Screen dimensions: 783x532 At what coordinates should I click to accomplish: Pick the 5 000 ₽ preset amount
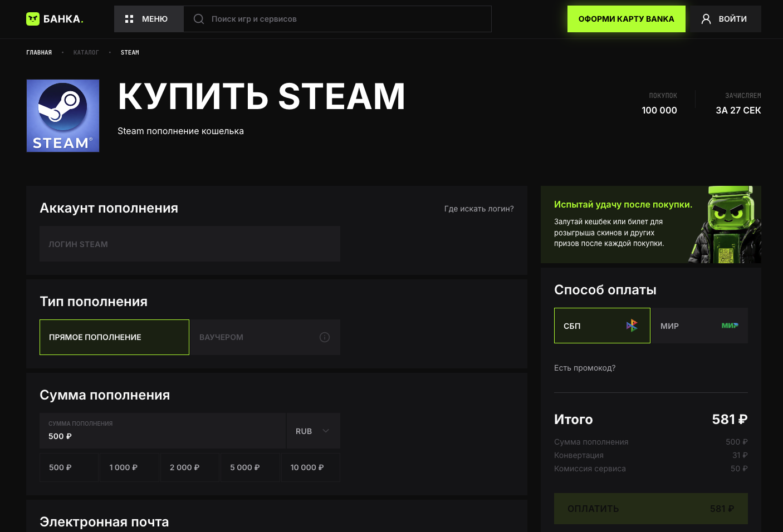[x=250, y=467]
